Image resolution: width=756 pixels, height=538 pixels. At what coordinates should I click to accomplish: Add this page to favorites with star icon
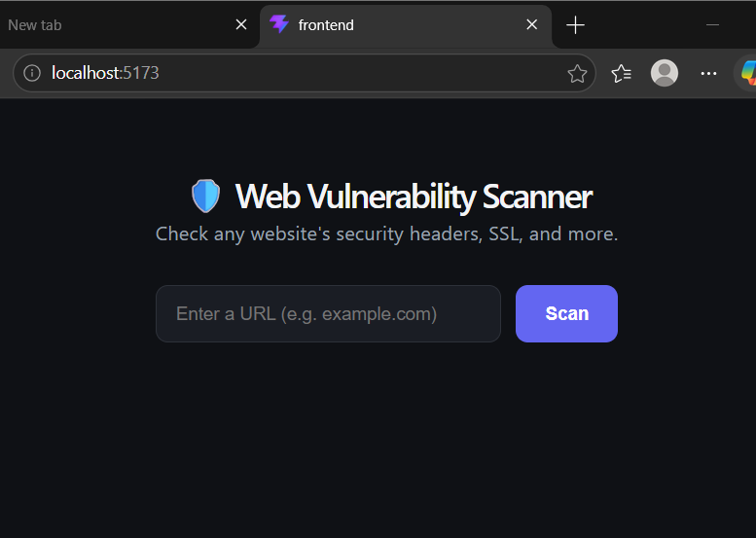pos(577,73)
